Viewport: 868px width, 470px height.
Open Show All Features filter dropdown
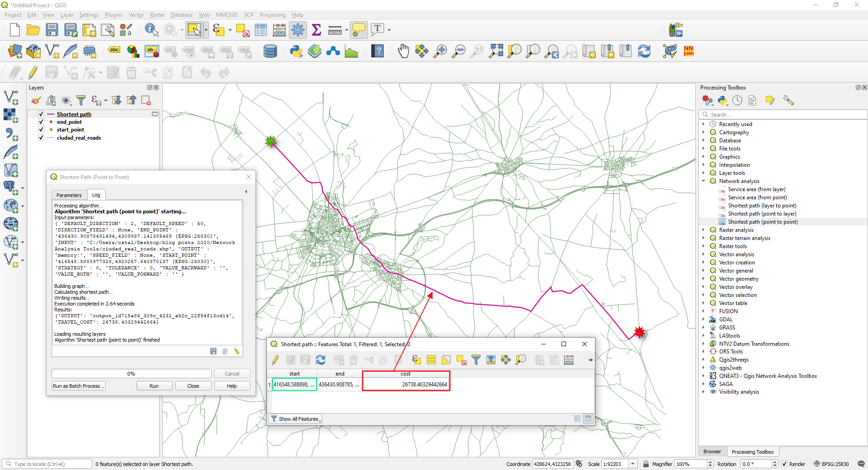click(296, 419)
